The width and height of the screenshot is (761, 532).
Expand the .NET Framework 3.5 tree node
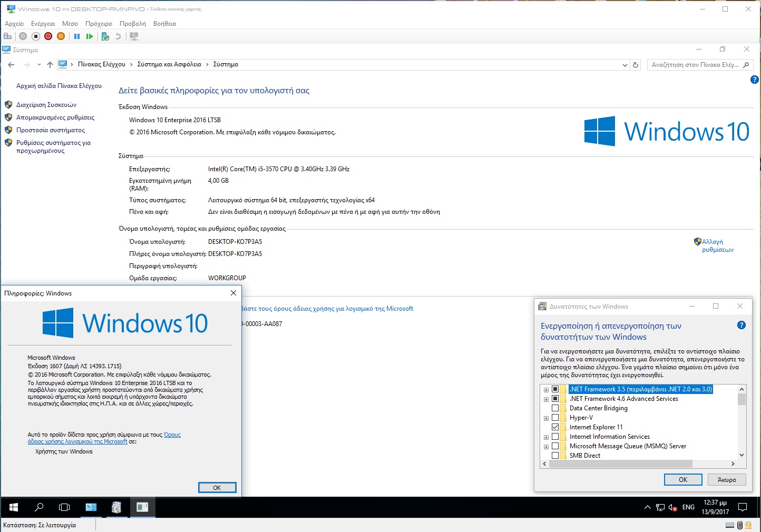pos(546,390)
